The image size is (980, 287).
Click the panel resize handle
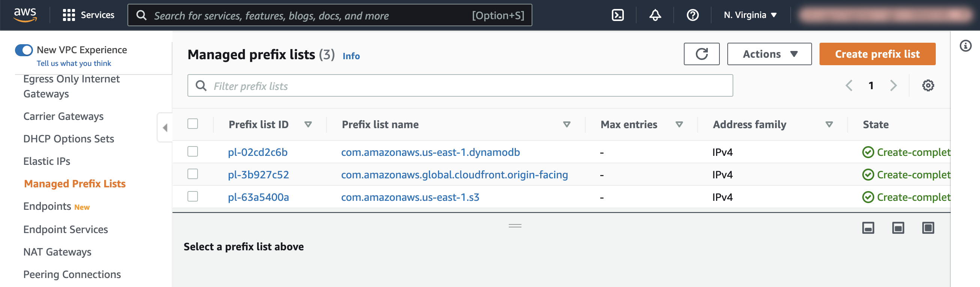(x=515, y=226)
